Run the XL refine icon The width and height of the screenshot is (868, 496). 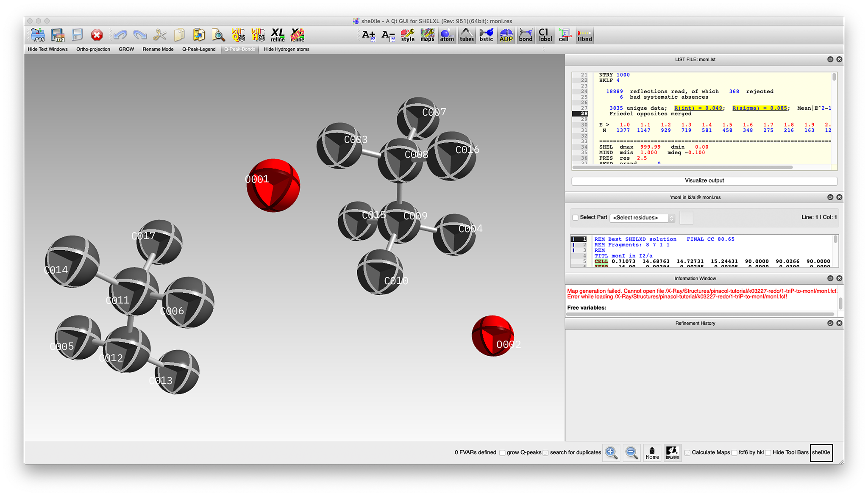click(x=278, y=35)
